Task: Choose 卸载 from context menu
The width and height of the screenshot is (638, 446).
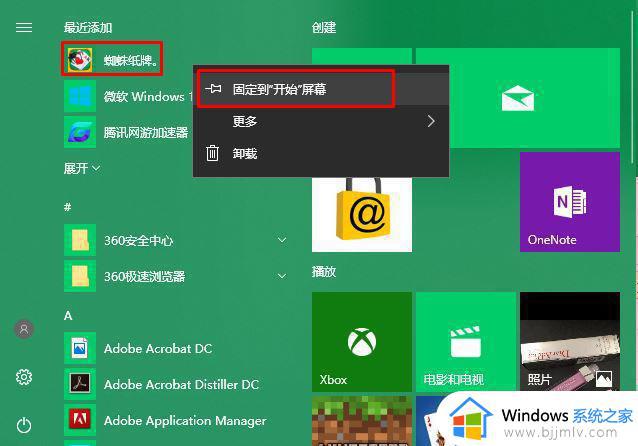Action: (x=321, y=153)
